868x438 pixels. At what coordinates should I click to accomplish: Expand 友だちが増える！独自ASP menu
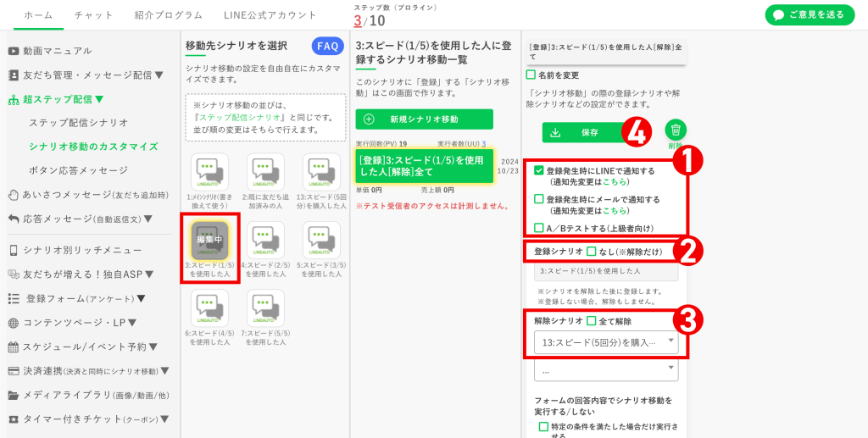click(81, 274)
